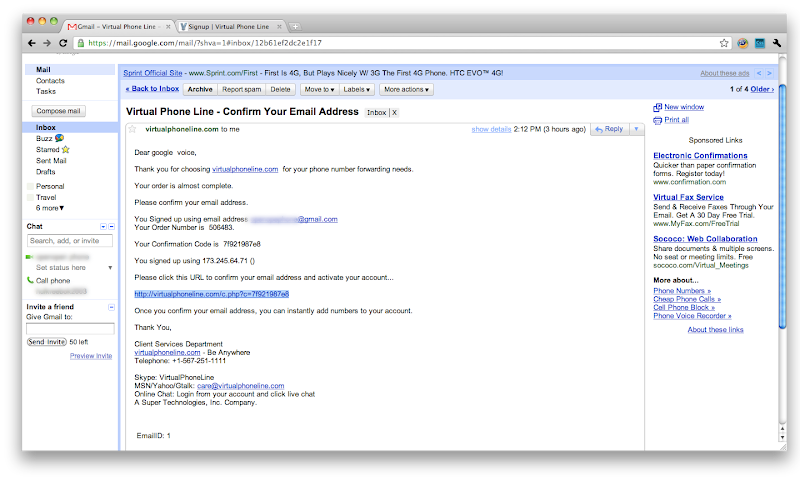Archive this message
This screenshot has width=800, height=481.
tap(200, 89)
